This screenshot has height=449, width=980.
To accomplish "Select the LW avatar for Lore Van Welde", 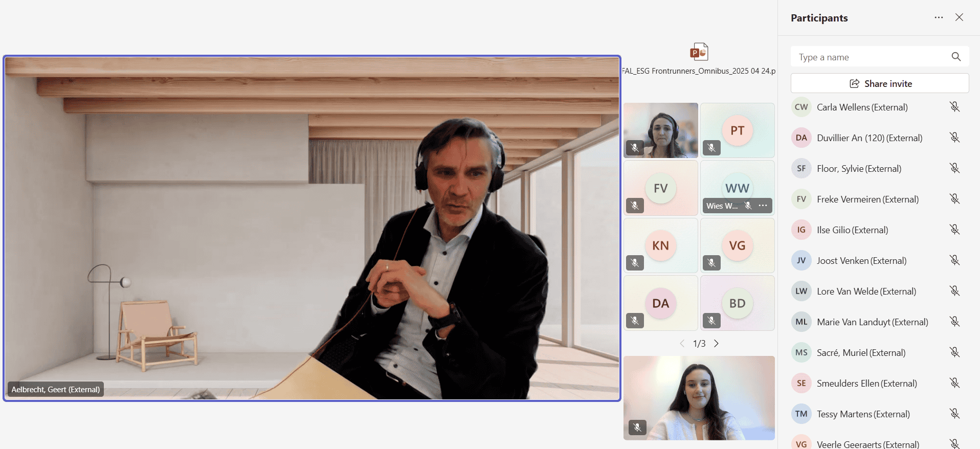I will (801, 291).
